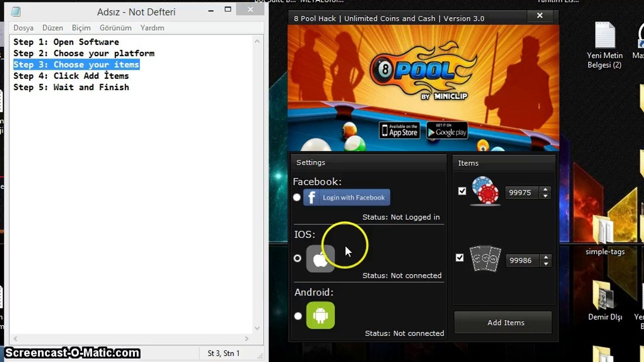Click the Google Play badge in banner

447,131
